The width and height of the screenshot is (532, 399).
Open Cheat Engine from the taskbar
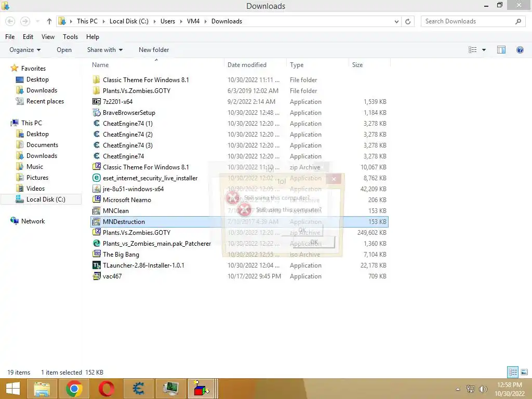coord(138,389)
